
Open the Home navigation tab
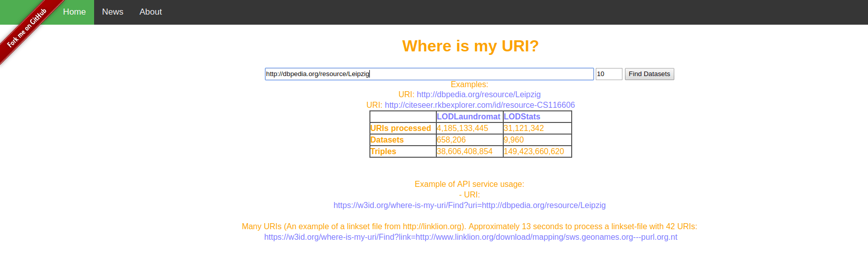[x=74, y=12]
